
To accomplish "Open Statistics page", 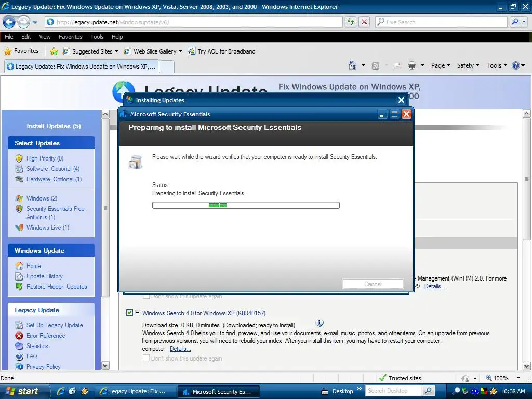I will pyautogui.click(x=37, y=346).
